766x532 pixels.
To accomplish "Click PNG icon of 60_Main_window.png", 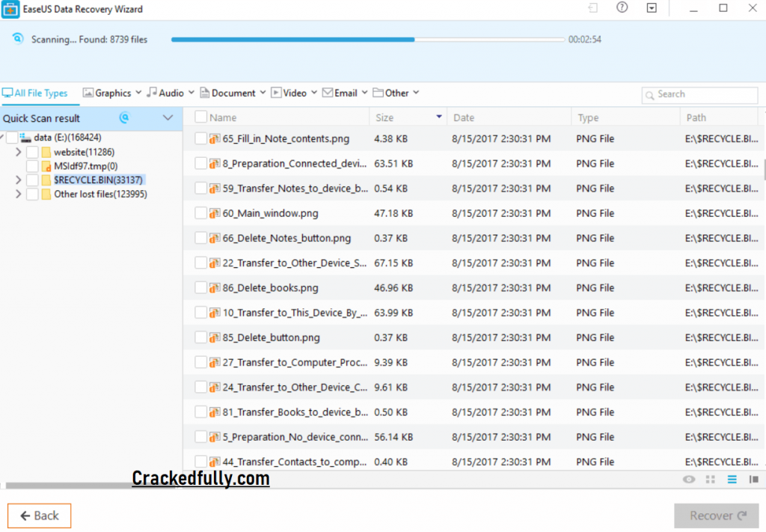I will pos(214,213).
